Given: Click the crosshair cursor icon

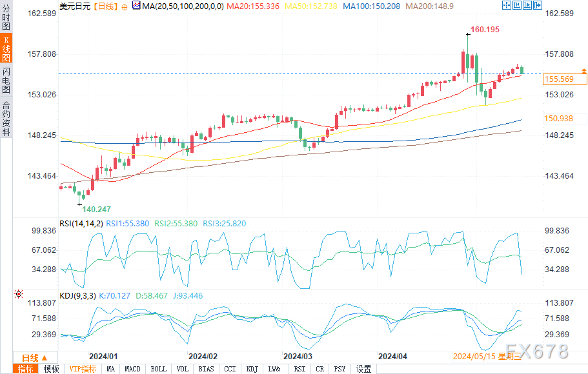Looking at the screenshot, I should point(507,5).
